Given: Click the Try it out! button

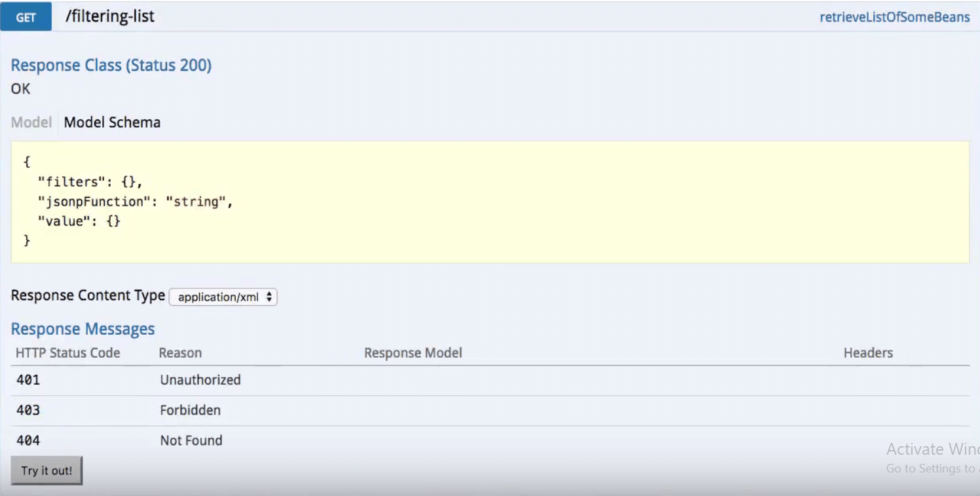Looking at the screenshot, I should (x=46, y=470).
